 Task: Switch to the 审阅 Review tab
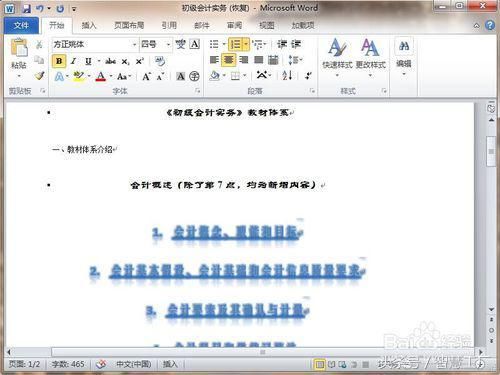[234, 25]
